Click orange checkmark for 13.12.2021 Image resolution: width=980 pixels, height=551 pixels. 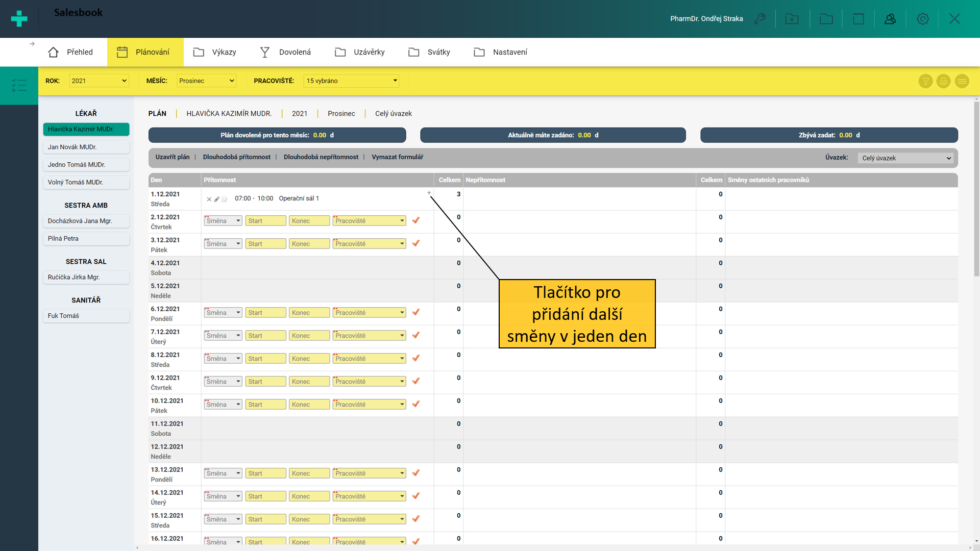[416, 473]
